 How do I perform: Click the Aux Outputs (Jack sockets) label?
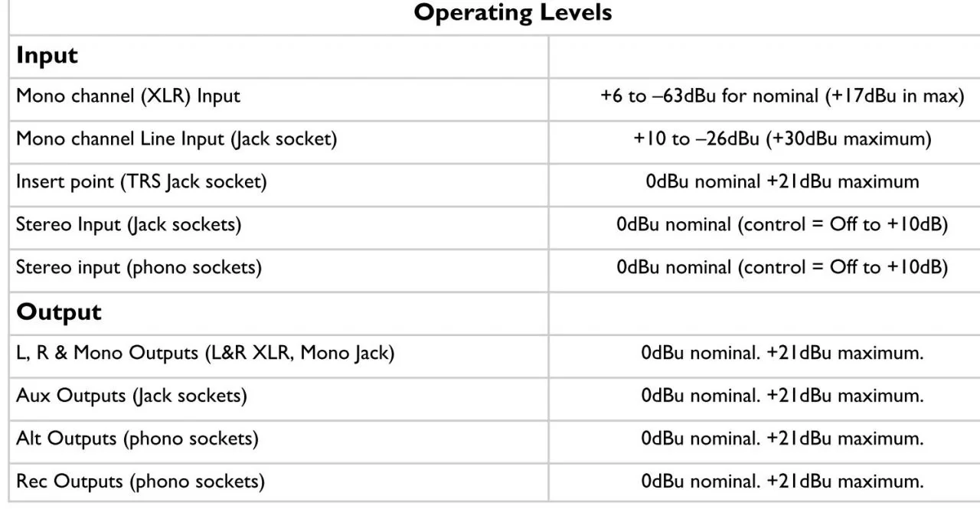click(132, 396)
